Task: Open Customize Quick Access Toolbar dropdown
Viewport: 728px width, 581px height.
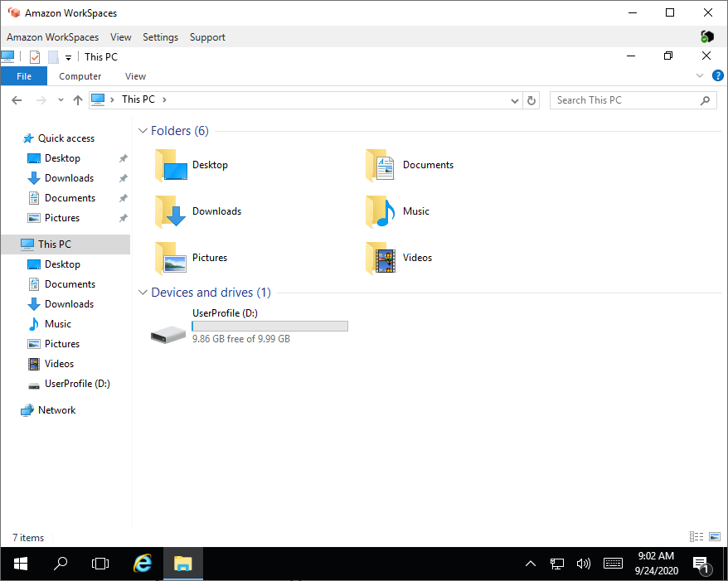Action: [x=68, y=57]
